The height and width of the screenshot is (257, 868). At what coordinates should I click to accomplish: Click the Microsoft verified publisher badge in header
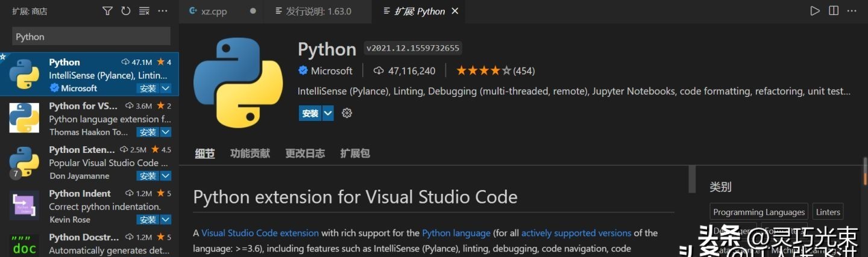[x=303, y=71]
